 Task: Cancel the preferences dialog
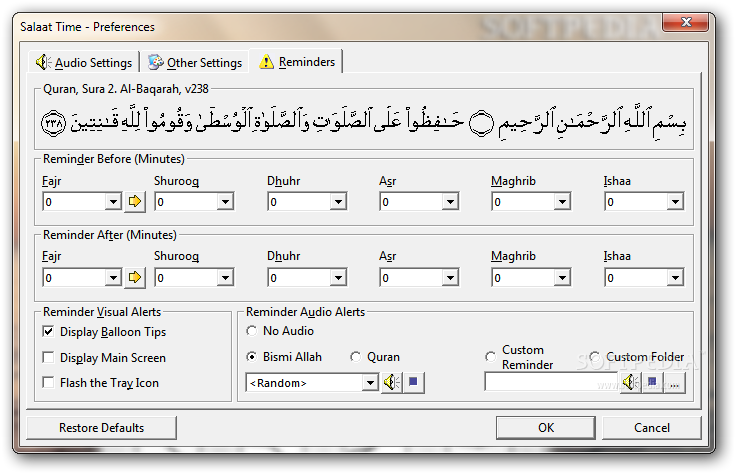[x=652, y=428]
